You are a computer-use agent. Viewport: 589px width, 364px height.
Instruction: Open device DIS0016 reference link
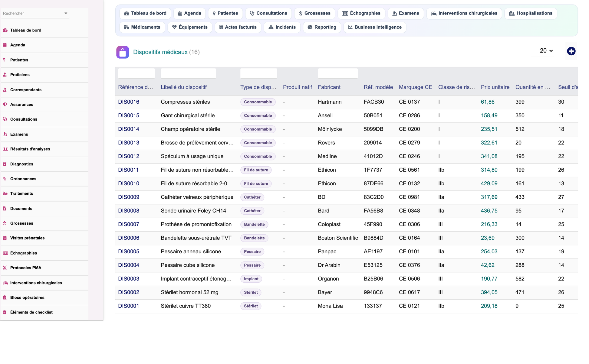coord(129,102)
